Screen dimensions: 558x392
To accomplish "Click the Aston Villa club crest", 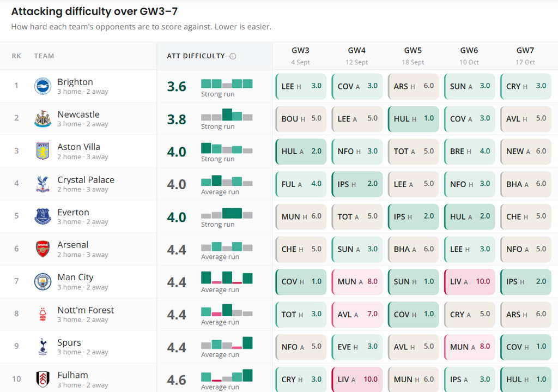I will [43, 151].
